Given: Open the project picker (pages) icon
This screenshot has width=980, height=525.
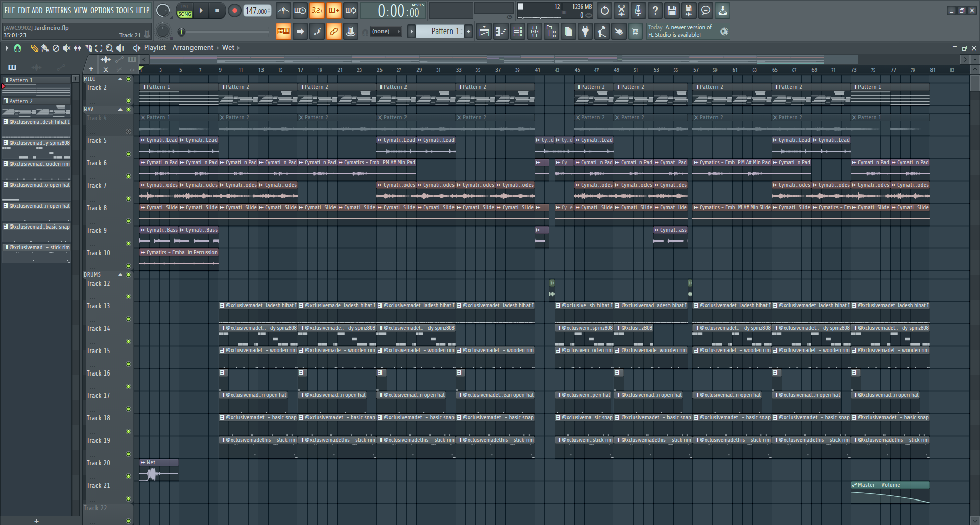Looking at the screenshot, I should [x=568, y=32].
